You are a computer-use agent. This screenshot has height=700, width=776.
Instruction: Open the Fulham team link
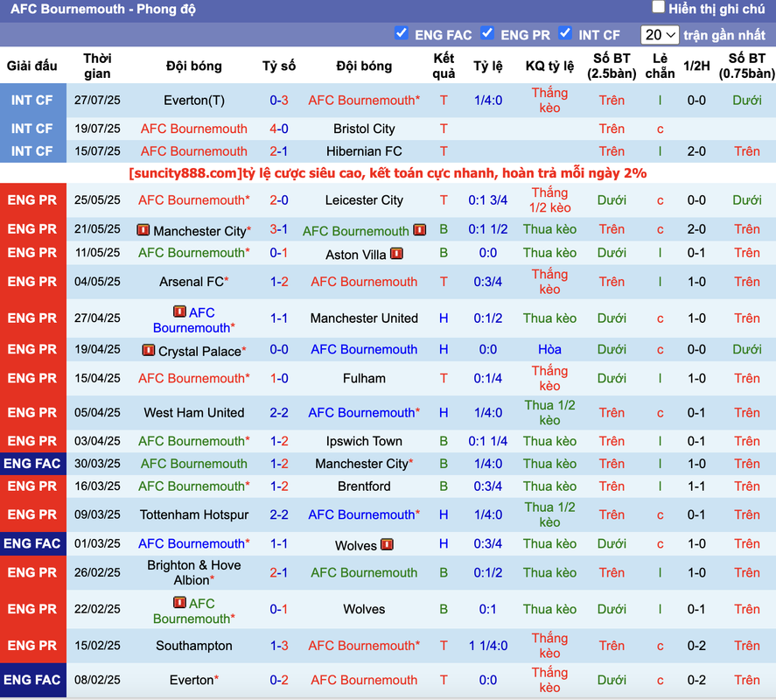(364, 378)
